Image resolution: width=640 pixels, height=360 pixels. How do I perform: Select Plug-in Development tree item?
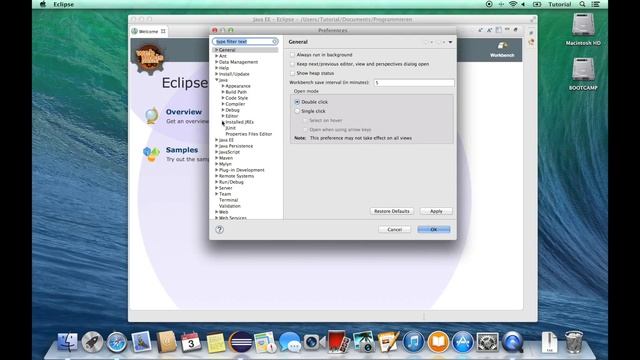[x=242, y=170]
